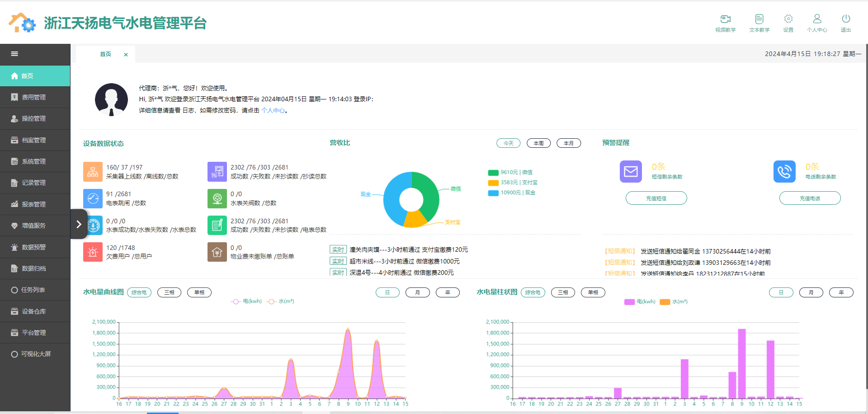The width and height of the screenshot is (868, 414).
Task: Expand the side panel arrow
Action: tap(79, 224)
